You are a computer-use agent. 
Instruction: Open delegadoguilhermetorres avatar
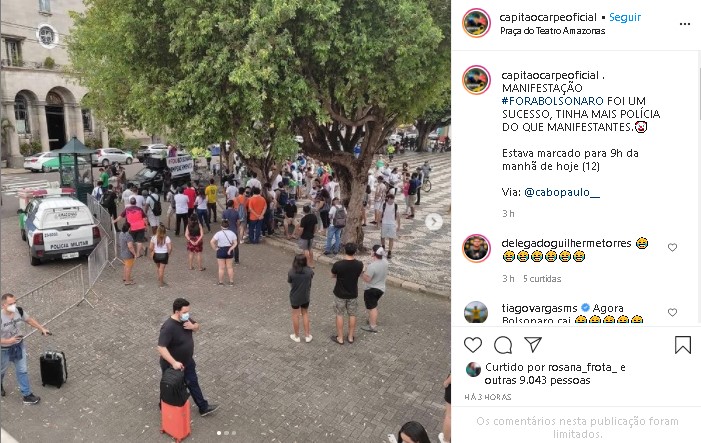(x=476, y=248)
